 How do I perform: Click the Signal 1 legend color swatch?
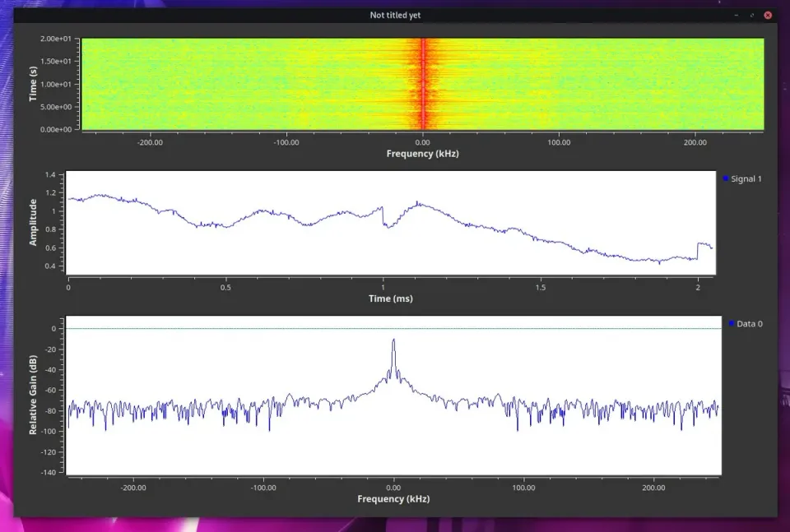725,178
